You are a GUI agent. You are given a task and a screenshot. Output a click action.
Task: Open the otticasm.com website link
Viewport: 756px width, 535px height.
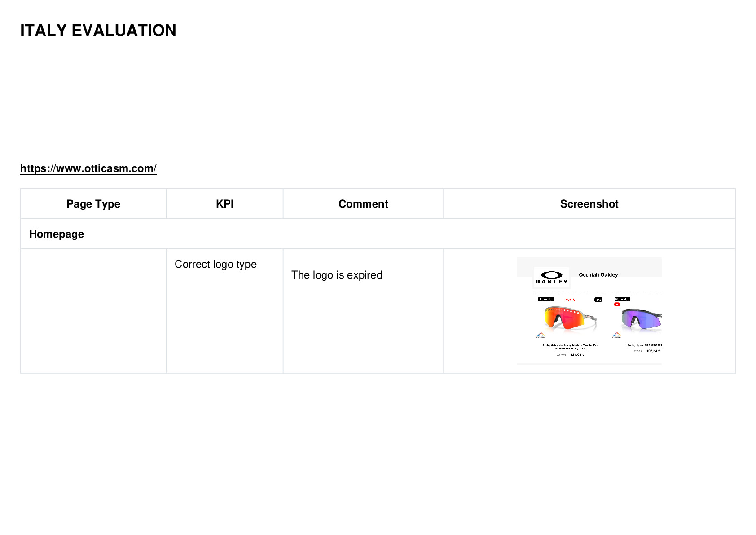pos(88,168)
